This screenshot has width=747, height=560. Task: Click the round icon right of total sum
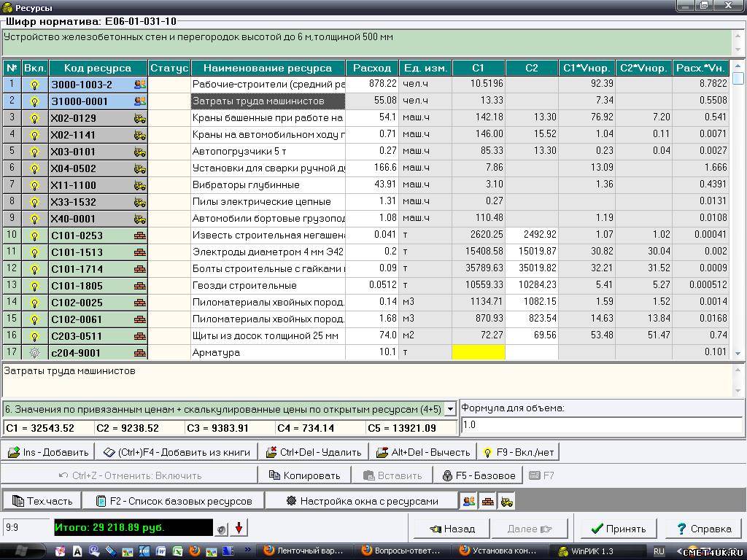coord(222,529)
